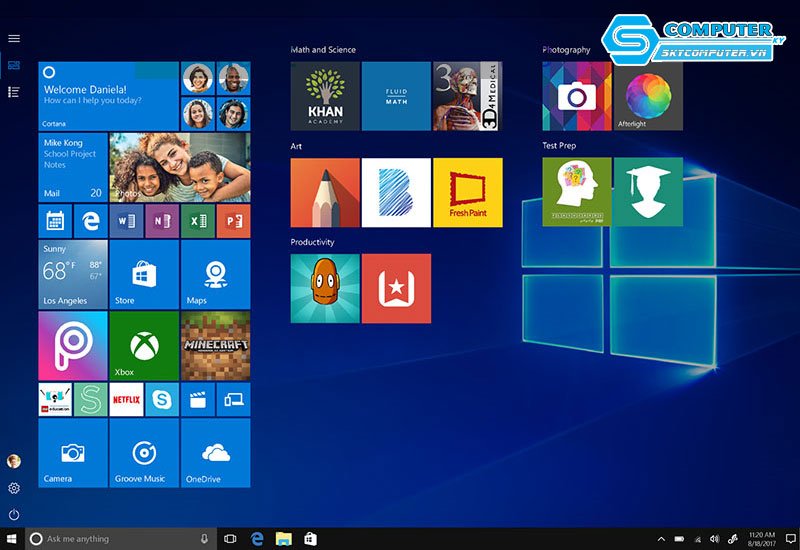Click the Ask me anything search box
The width and height of the screenshot is (800, 550).
point(121,539)
